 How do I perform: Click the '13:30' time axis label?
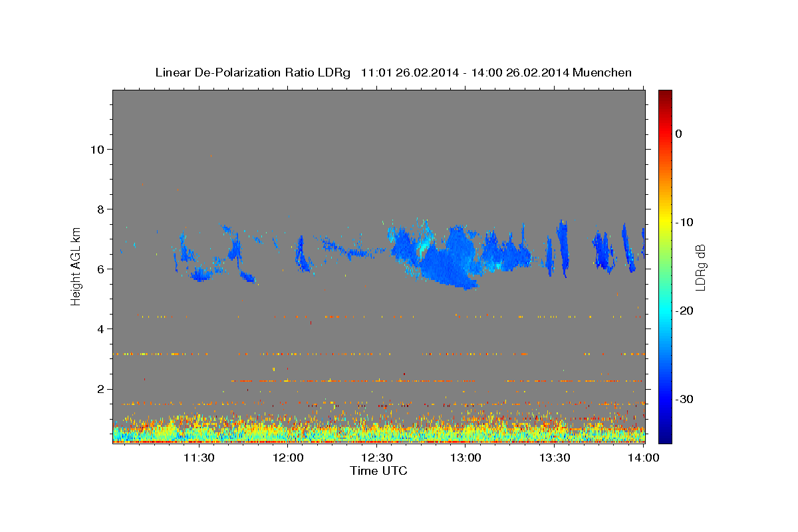click(x=555, y=458)
